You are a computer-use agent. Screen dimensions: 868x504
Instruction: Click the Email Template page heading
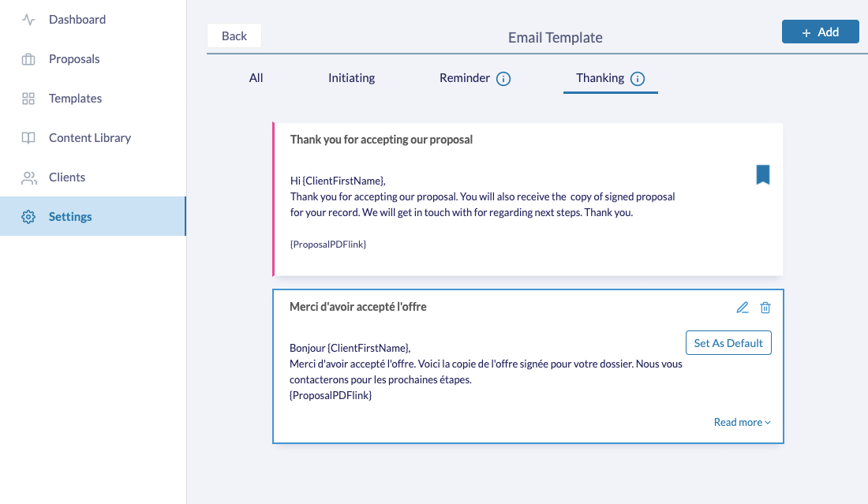click(x=556, y=38)
